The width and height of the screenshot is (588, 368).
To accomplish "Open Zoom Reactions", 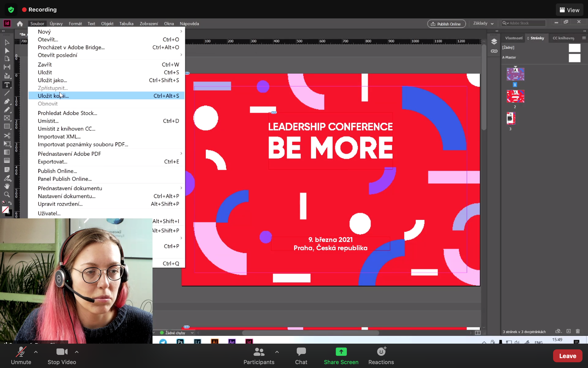I will point(381,356).
